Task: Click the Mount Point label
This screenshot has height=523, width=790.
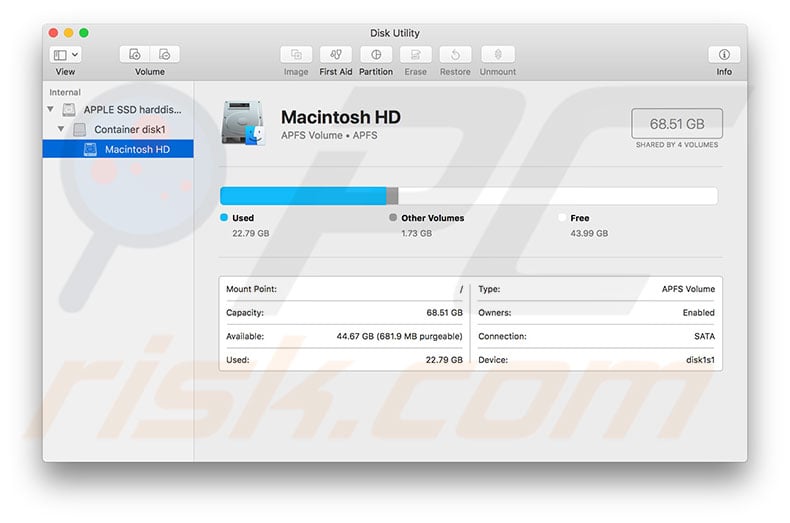Action: coord(251,289)
